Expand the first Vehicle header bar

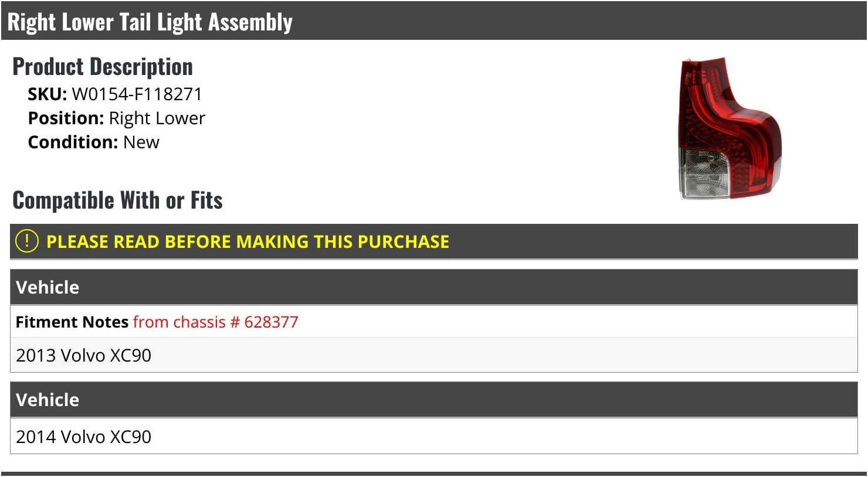434,287
